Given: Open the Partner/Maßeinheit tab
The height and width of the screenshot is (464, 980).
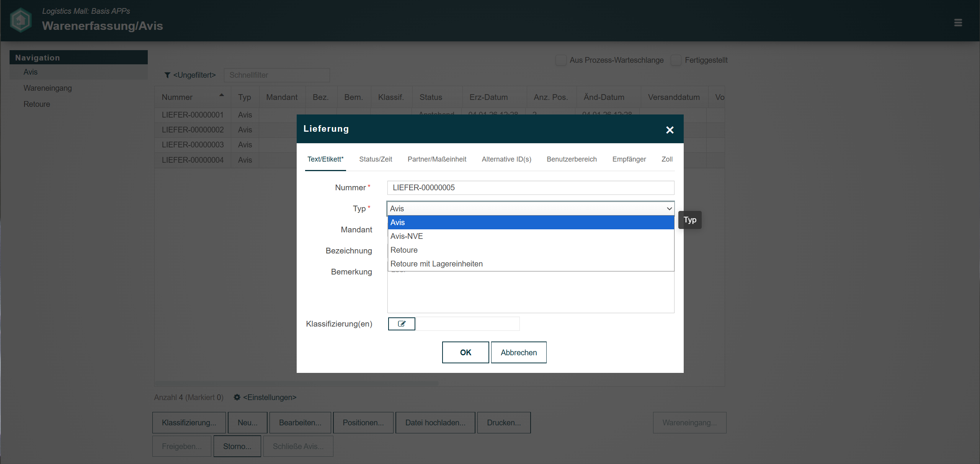Looking at the screenshot, I should point(437,159).
